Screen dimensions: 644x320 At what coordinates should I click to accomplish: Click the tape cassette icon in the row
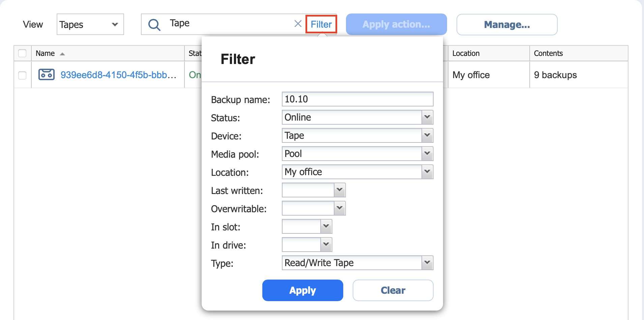(47, 74)
